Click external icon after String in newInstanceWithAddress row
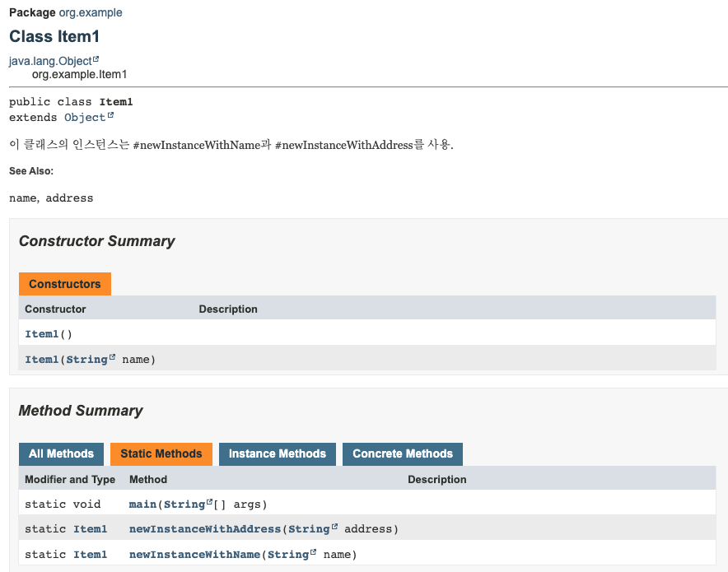Viewport: 728px width, 572px height. coord(334,527)
